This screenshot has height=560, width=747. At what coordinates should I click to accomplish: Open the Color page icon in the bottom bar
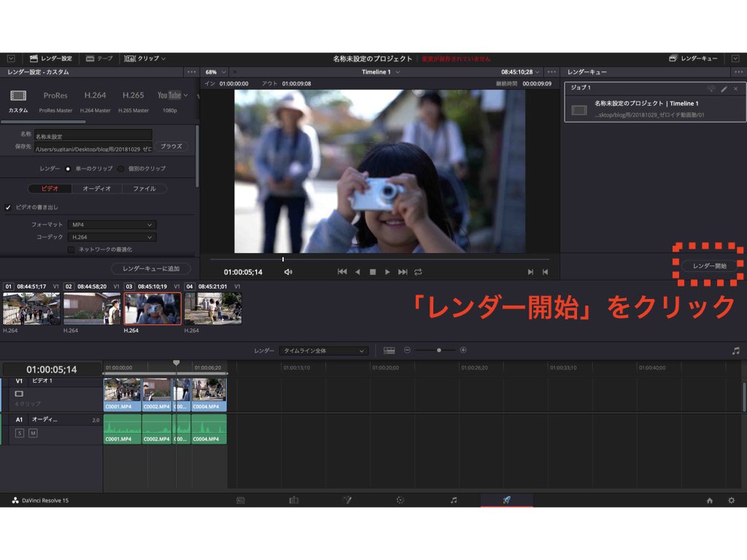400,500
